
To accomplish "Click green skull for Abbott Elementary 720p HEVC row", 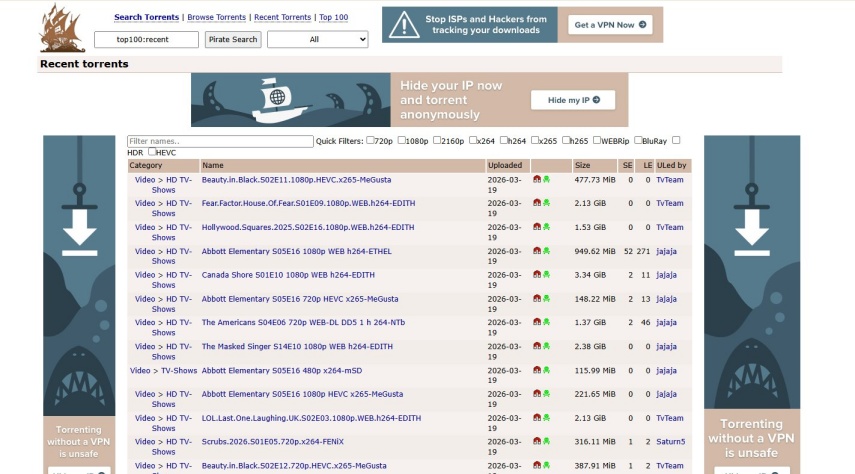I will [546, 298].
